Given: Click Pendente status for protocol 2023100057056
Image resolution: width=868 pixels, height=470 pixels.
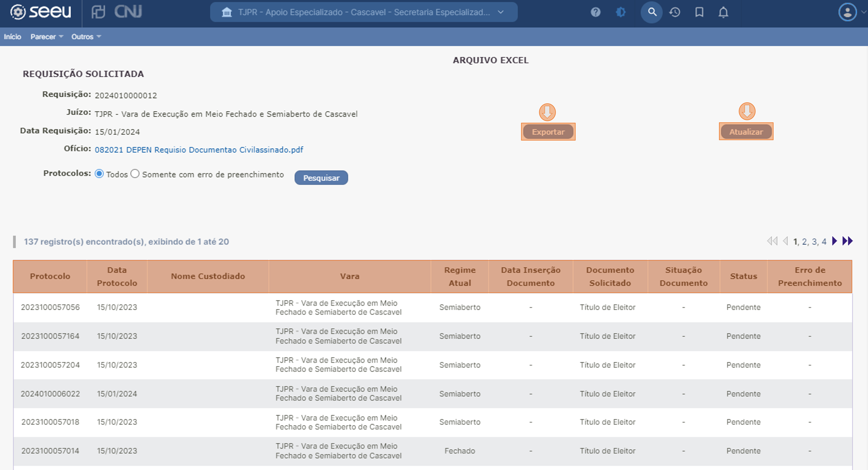Looking at the screenshot, I should [x=743, y=307].
